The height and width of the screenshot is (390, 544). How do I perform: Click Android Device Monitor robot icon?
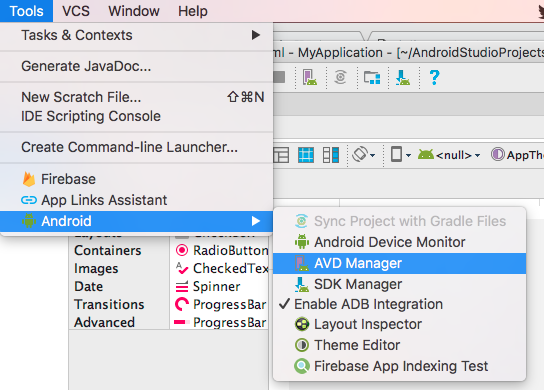[x=302, y=242]
